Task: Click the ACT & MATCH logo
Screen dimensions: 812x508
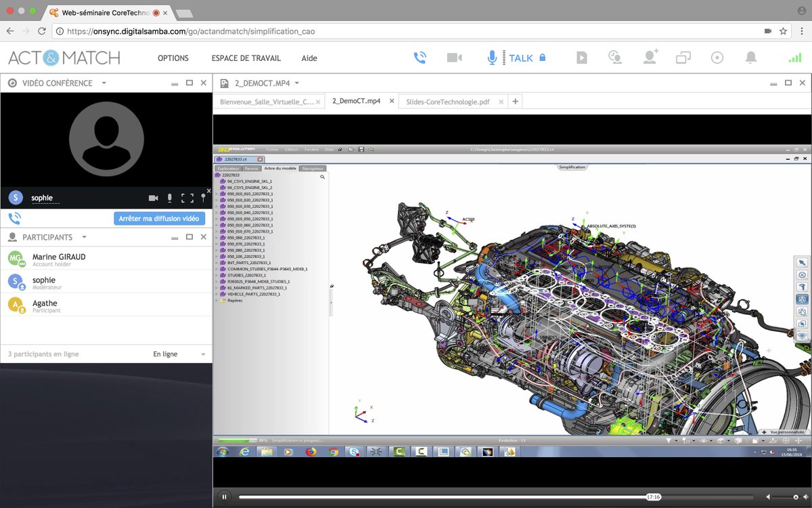Action: click(x=64, y=58)
